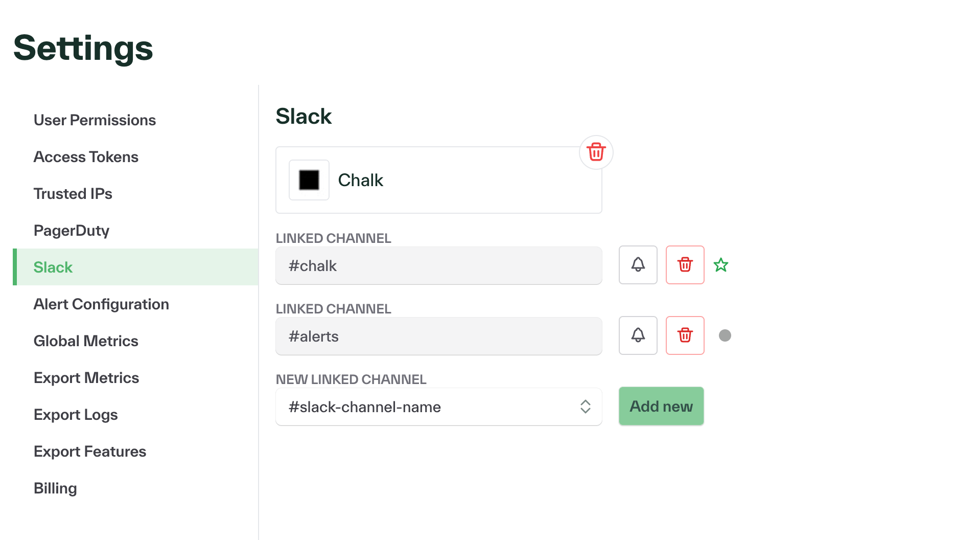
Task: Click the bell icon for #chalk channel
Action: pos(637,265)
